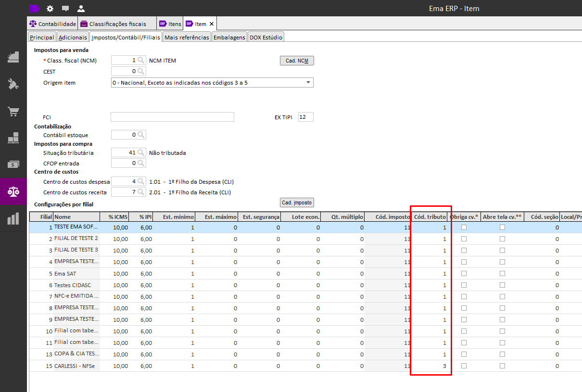Click search magnifier beside Class. fiscal (NCM)
Image resolution: width=582 pixels, height=392 pixels.
pos(141,61)
